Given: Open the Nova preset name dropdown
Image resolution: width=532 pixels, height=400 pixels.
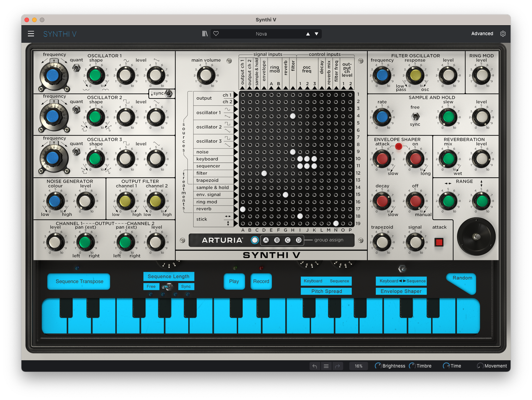Looking at the screenshot, I should [x=261, y=34].
